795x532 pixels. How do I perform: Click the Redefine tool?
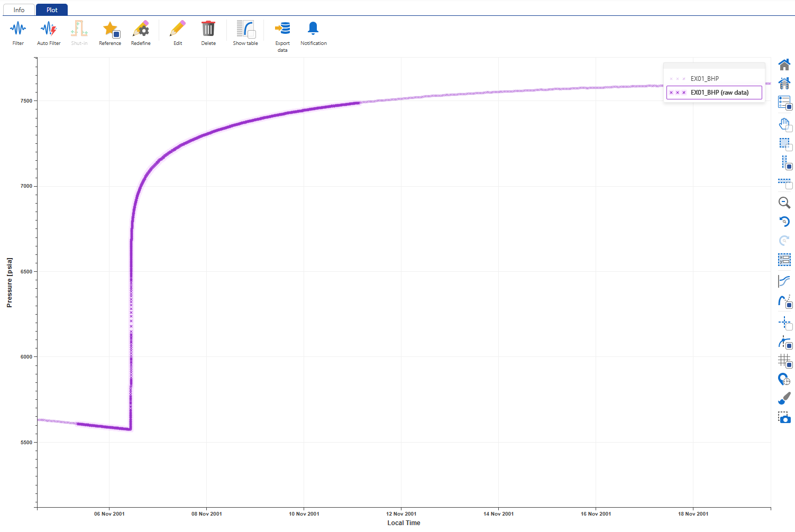click(x=140, y=32)
